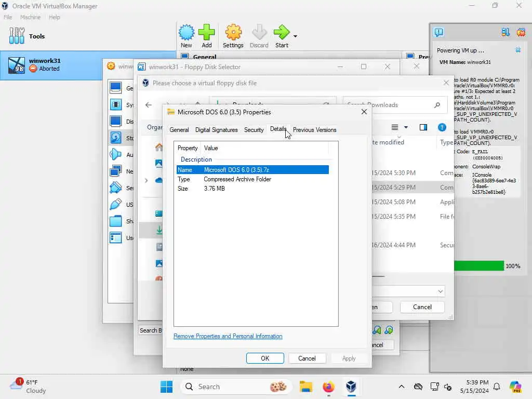The width and height of the screenshot is (532, 399).
Task: Expand tree chevron in file chooser sidebar
Action: pyautogui.click(x=146, y=180)
